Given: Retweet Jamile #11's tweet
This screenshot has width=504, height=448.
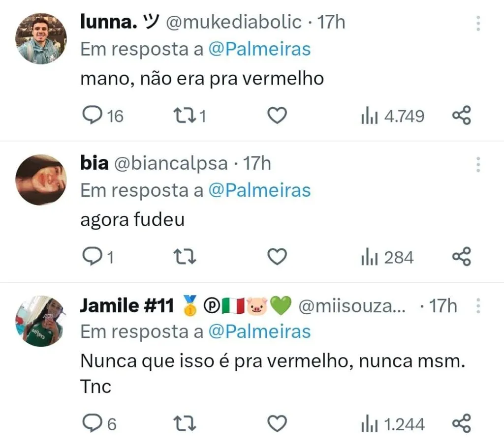Looking at the screenshot, I should point(185,423).
